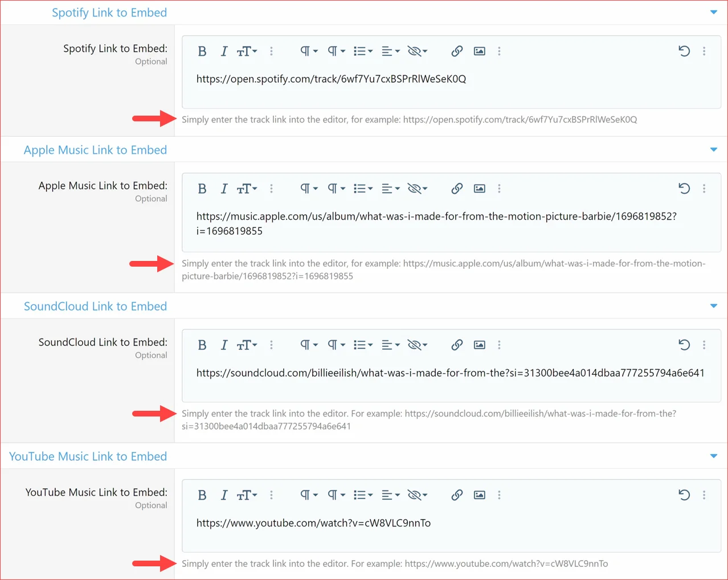Insert a link in the Apple Music editor
Image resolution: width=728 pixels, height=580 pixels.
tap(457, 189)
